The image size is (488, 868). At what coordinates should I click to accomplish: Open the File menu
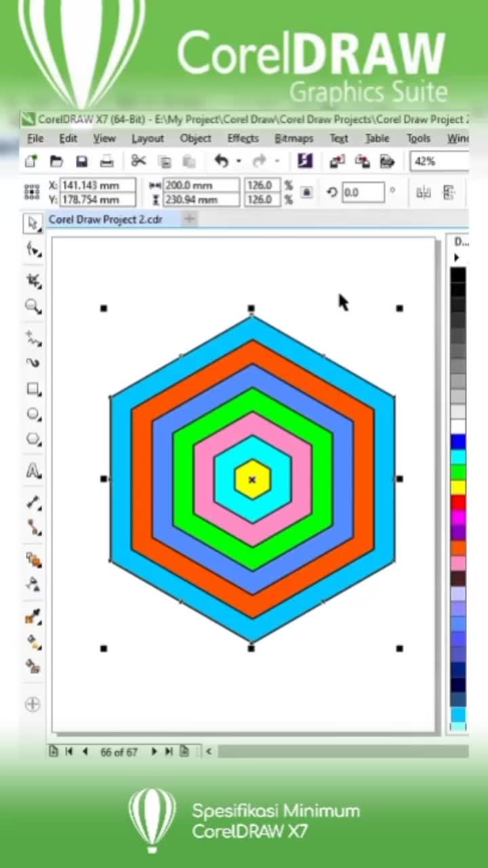[x=35, y=138]
